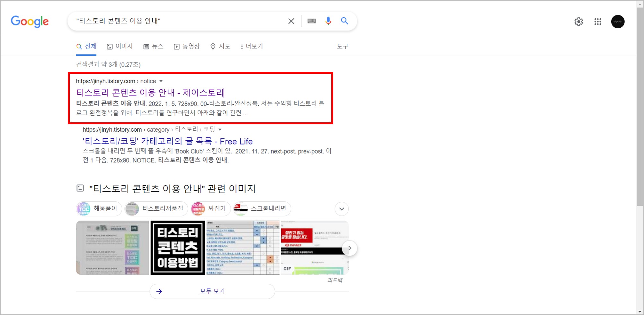Select the 짜집기 image chip

210,209
